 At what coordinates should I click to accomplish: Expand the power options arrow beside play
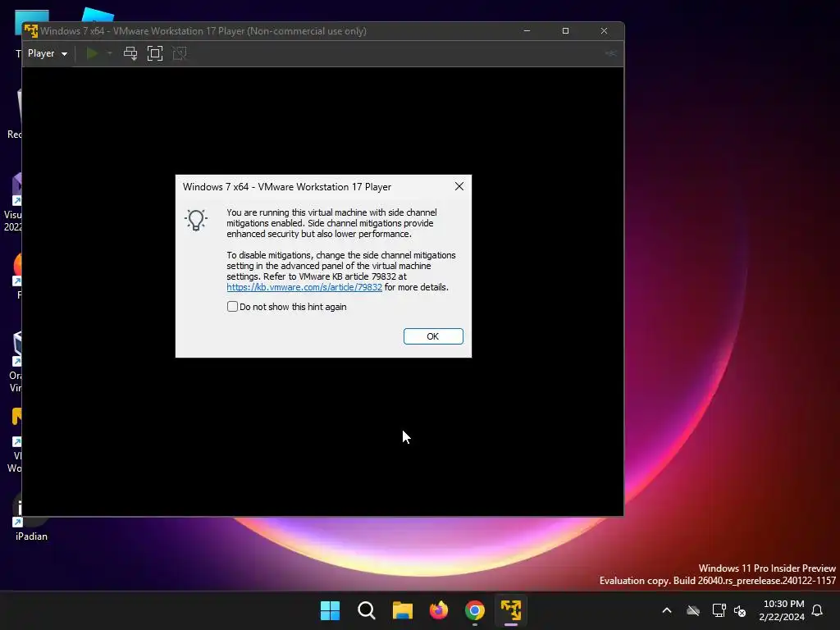(x=110, y=53)
